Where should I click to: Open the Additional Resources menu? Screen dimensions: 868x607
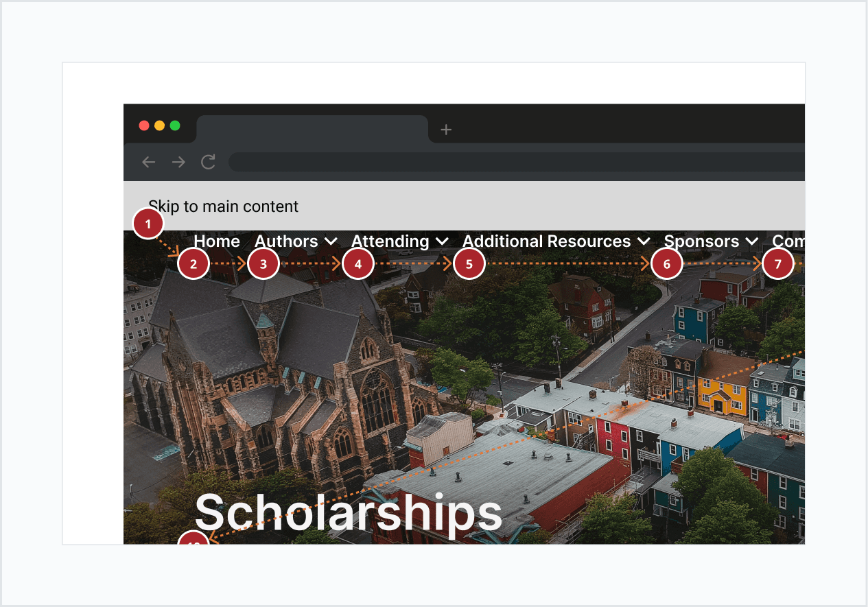tap(546, 241)
